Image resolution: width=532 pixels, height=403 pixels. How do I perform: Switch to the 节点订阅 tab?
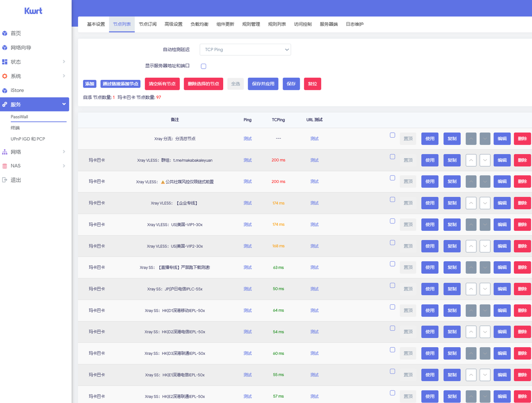[148, 24]
